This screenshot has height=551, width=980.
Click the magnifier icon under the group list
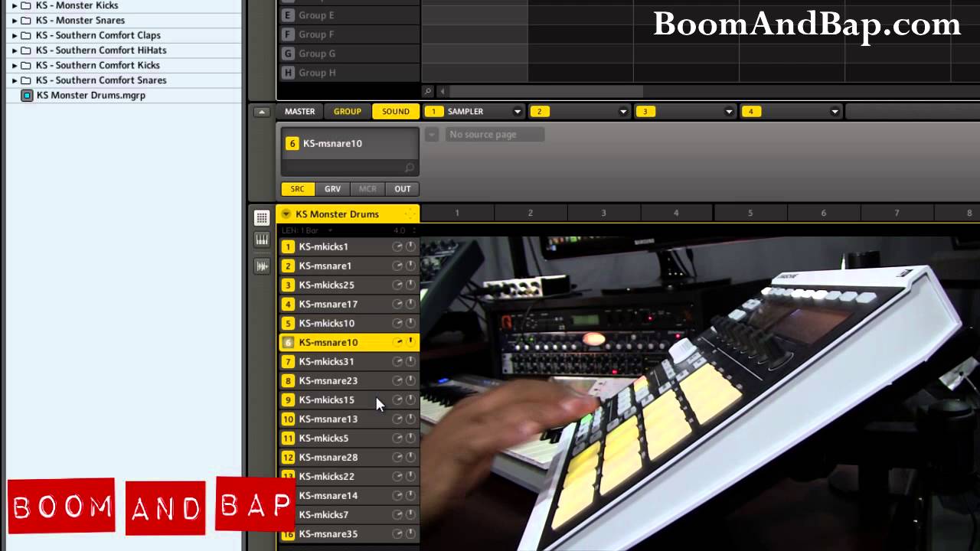[428, 91]
